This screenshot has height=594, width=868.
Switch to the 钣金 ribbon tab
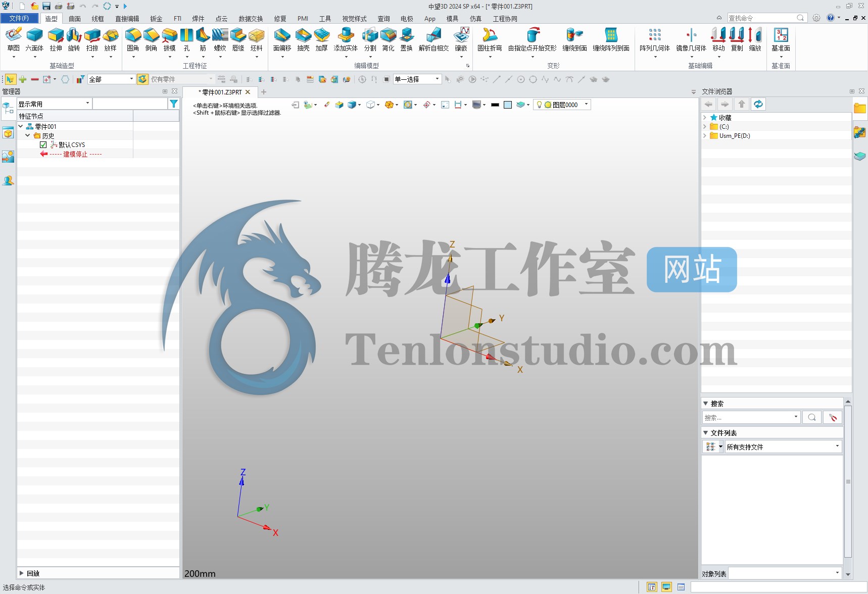[x=156, y=19]
